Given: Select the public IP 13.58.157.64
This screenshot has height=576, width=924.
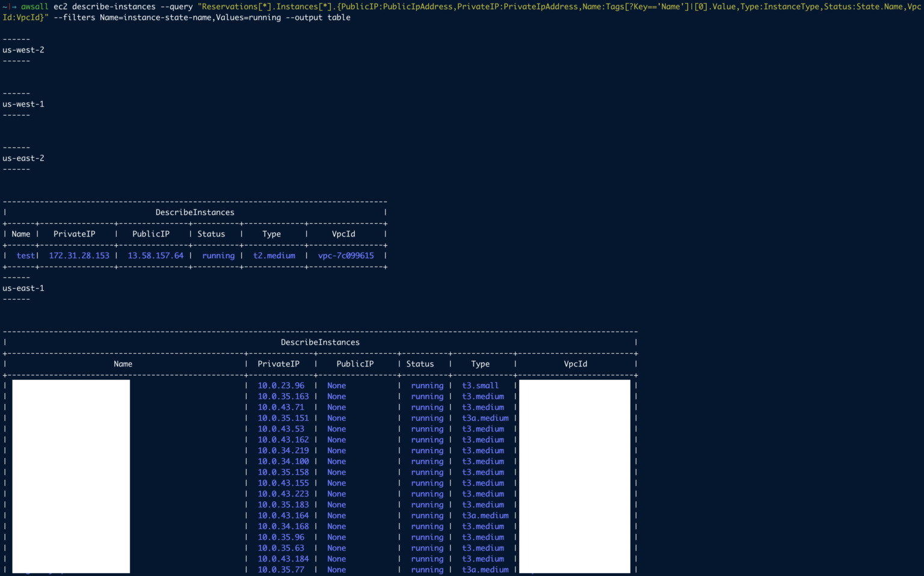Looking at the screenshot, I should 155,255.
